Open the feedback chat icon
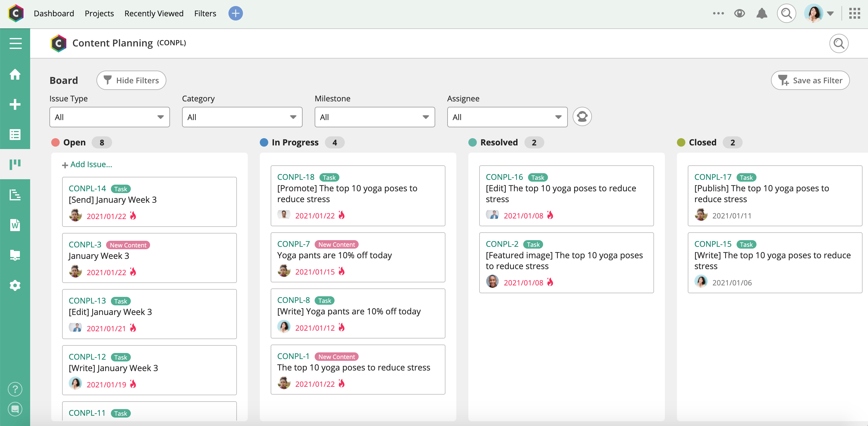Image resolution: width=868 pixels, height=426 pixels. click(x=15, y=409)
